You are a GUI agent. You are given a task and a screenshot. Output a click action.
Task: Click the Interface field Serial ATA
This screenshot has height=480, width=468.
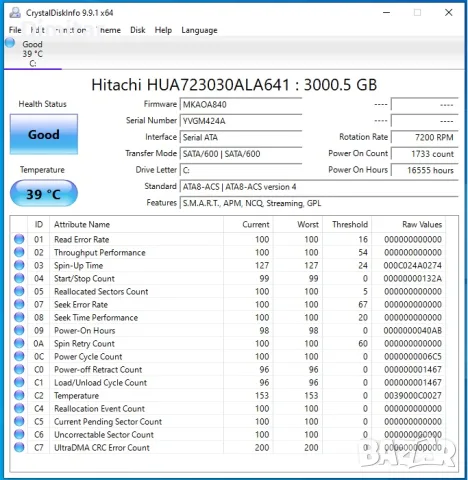click(241, 137)
